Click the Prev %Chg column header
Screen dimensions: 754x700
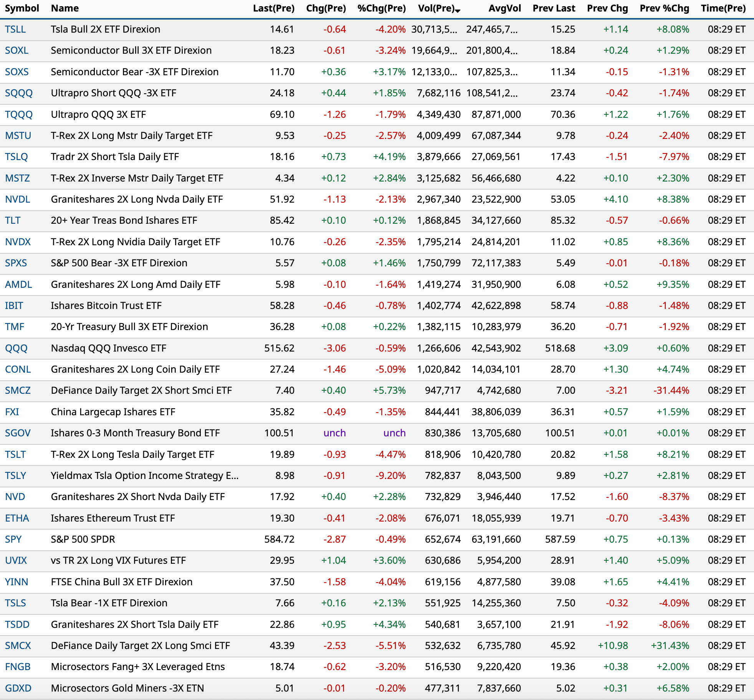(x=664, y=8)
